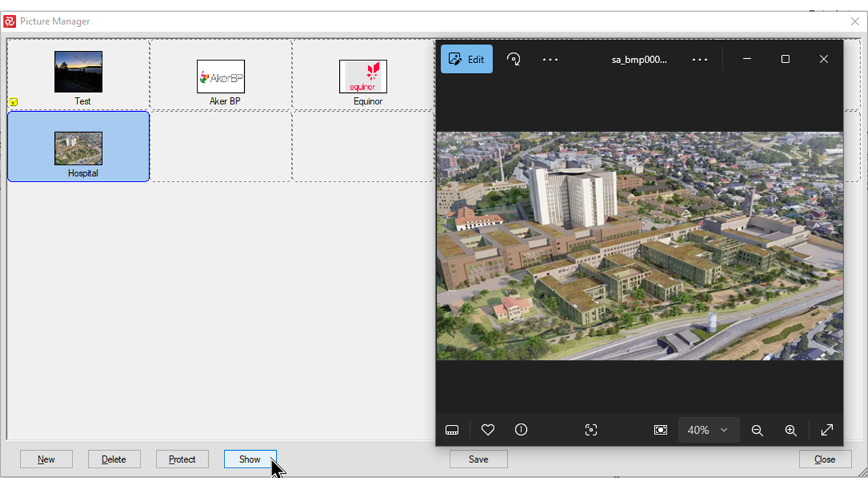The width and height of the screenshot is (868, 488).
Task: Click the New button
Action: coord(46,459)
